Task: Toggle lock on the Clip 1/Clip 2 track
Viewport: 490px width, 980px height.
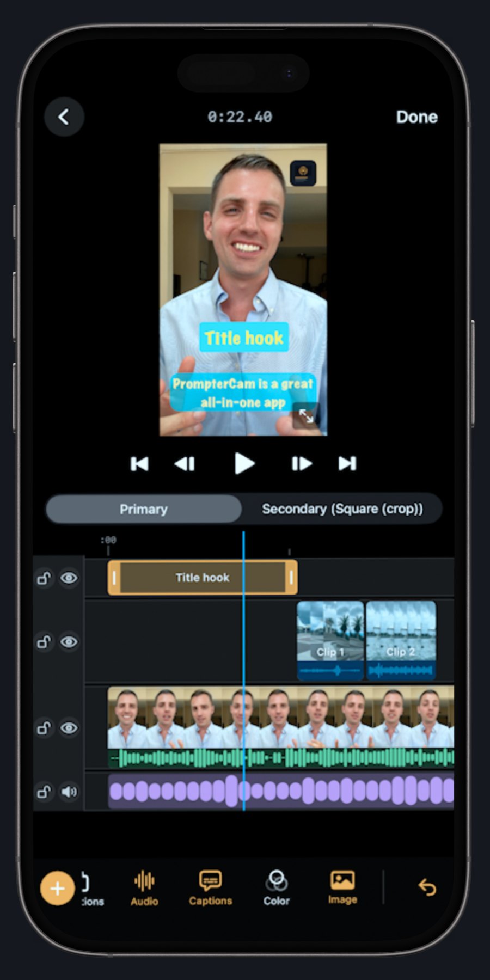Action: point(44,642)
